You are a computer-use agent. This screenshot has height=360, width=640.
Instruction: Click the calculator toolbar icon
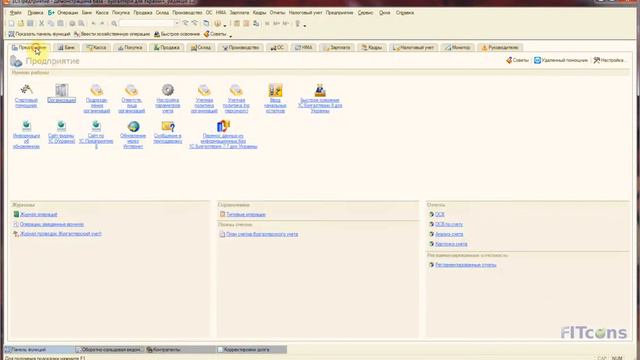[237, 24]
